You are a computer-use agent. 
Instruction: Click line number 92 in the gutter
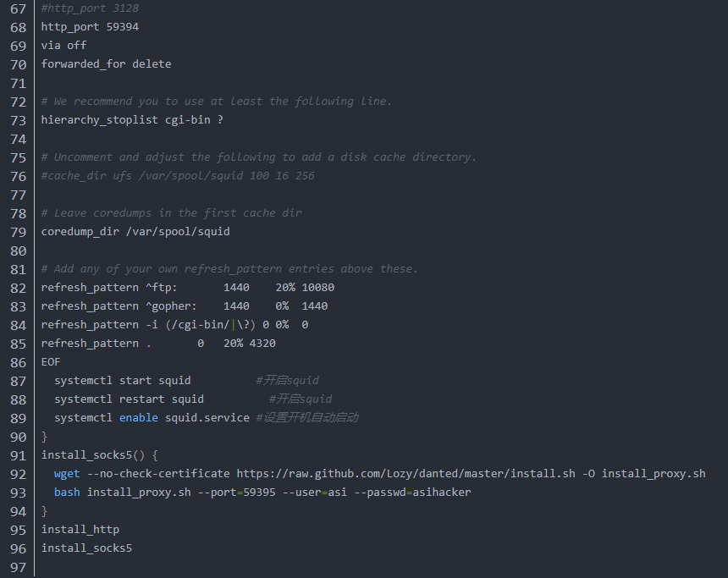(18, 474)
